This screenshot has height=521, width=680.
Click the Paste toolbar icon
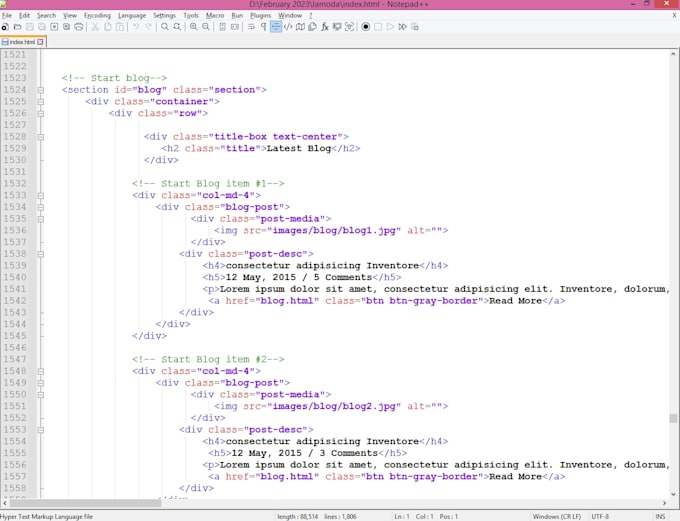120,27
